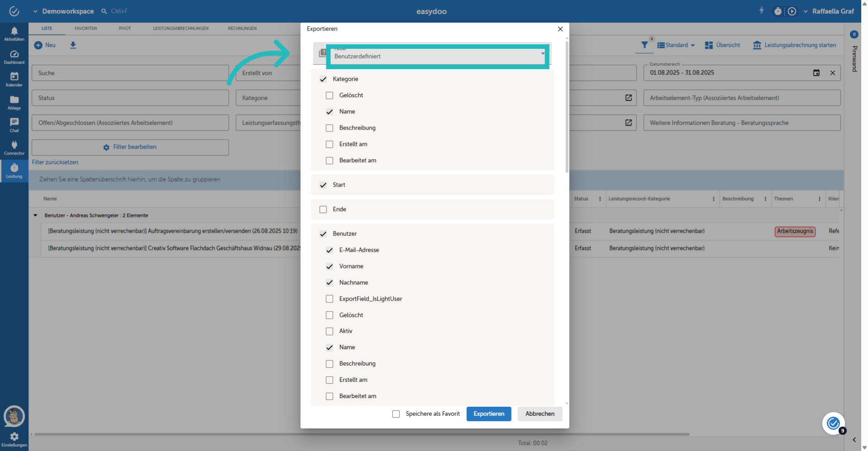Image resolution: width=868 pixels, height=451 pixels.
Task: Check ExportField_IsLightUser checkbox
Action: [x=330, y=299]
